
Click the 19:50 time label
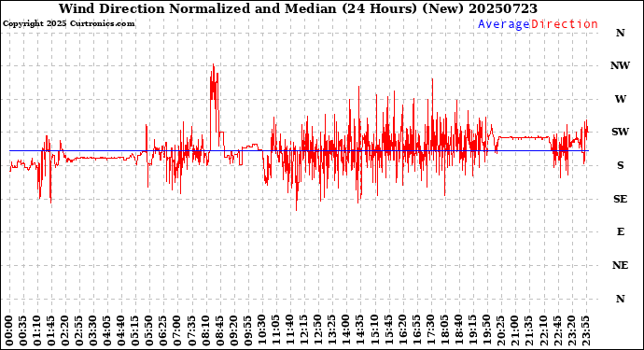click(487, 330)
